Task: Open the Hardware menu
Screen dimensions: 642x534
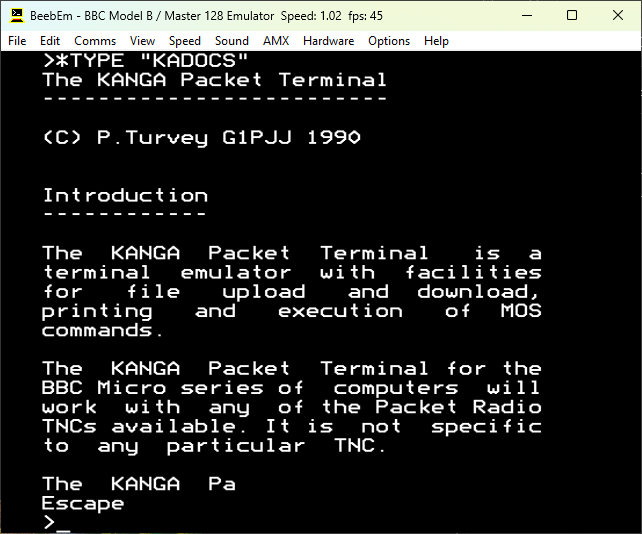Action: (328, 41)
